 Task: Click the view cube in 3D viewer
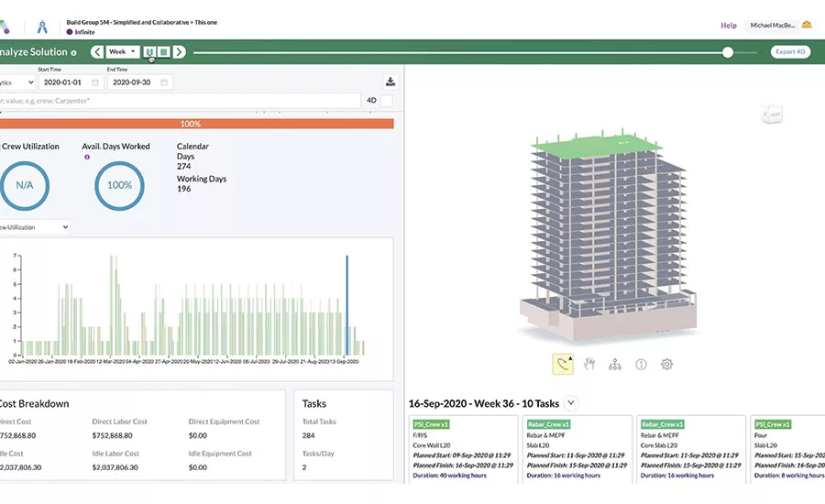coord(772,114)
